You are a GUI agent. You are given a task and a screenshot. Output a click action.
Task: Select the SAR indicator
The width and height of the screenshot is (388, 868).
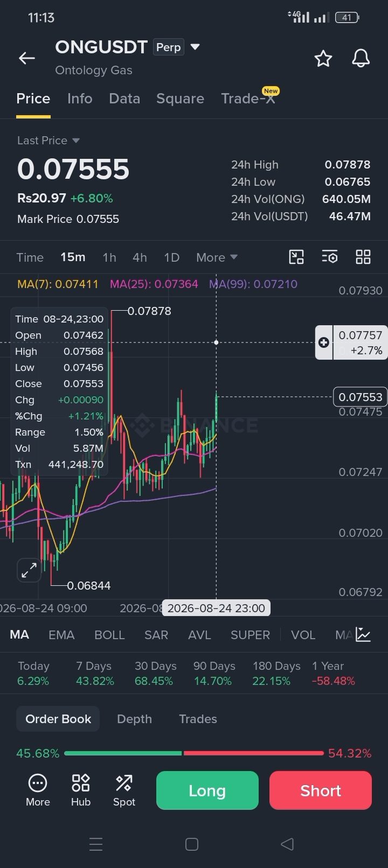pos(156,635)
